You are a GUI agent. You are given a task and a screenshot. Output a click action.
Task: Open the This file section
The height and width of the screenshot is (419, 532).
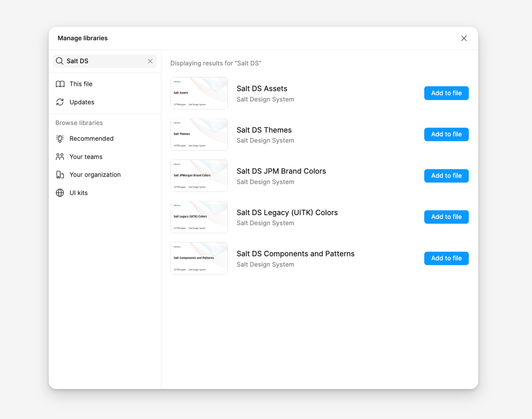coord(81,84)
